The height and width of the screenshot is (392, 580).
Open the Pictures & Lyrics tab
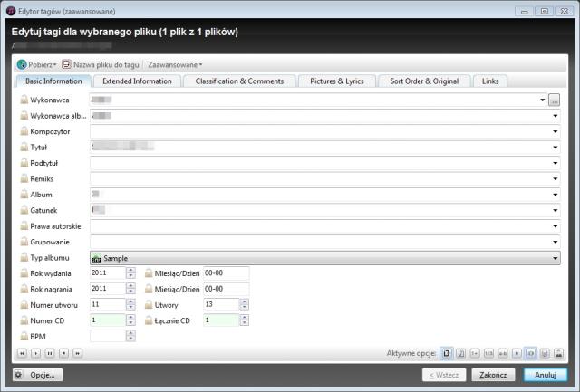334,81
